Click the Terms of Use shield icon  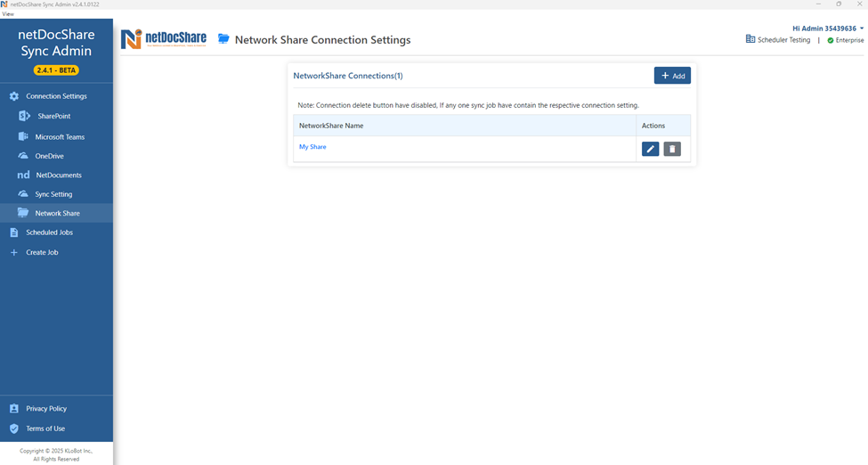tap(14, 428)
